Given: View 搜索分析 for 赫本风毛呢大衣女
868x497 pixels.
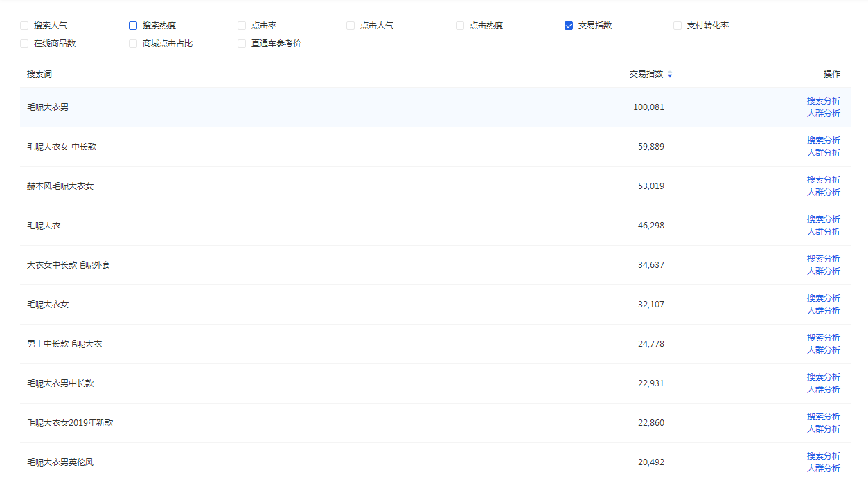Looking at the screenshot, I should [x=823, y=180].
